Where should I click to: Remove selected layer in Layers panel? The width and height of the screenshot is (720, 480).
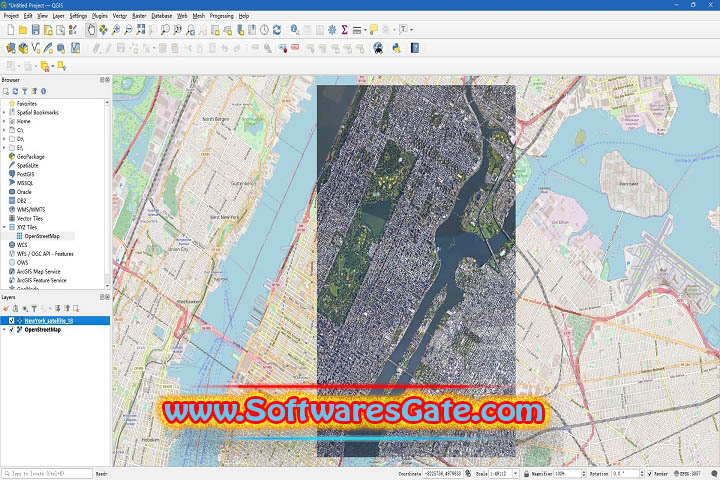tap(76, 309)
